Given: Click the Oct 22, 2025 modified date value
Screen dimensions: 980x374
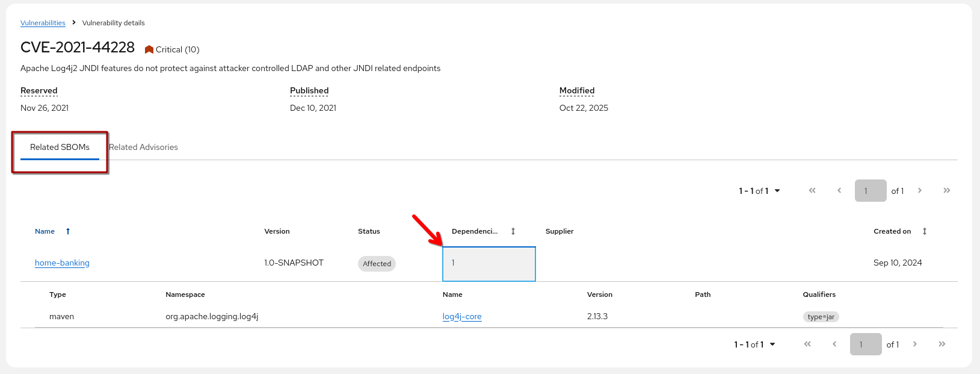Looking at the screenshot, I should point(584,108).
